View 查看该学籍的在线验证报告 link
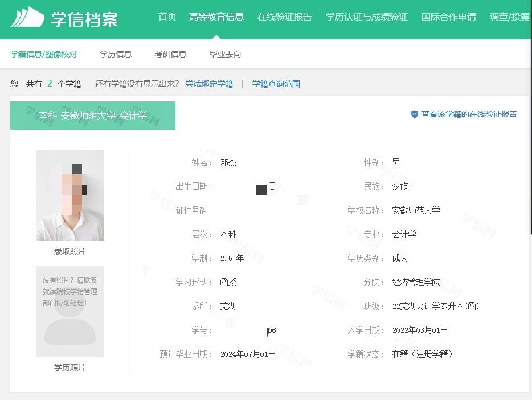This screenshot has height=400, width=532. coord(469,115)
